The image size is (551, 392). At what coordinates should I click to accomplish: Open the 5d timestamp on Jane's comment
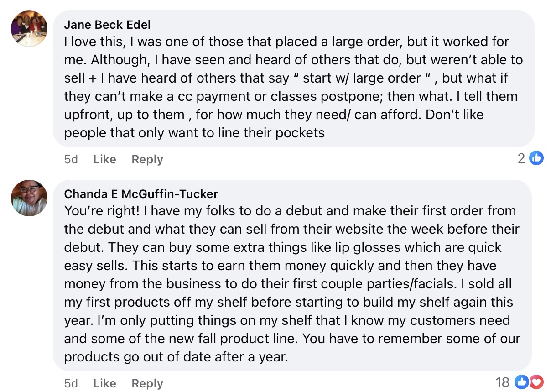71,159
